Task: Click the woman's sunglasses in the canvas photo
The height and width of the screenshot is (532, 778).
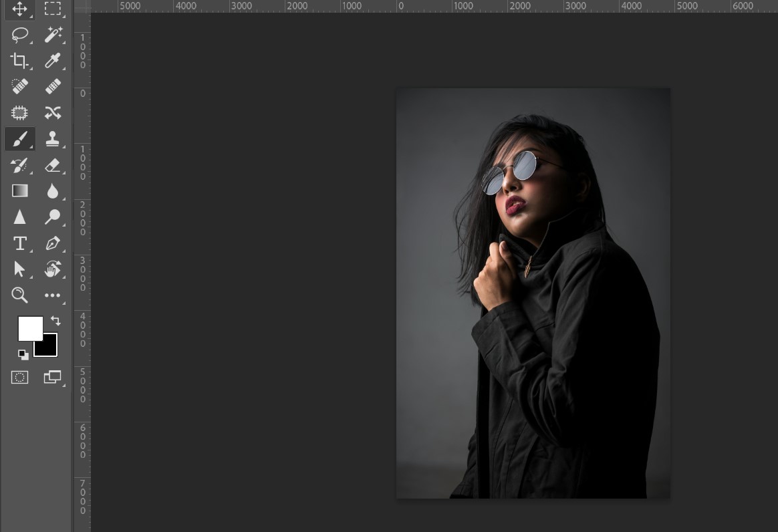Action: (511, 172)
